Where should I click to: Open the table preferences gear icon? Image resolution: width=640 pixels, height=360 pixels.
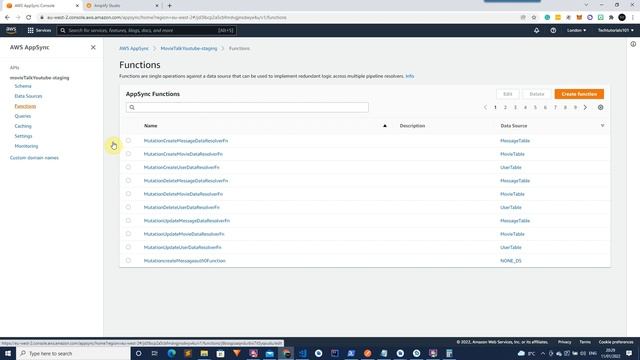[x=600, y=107]
